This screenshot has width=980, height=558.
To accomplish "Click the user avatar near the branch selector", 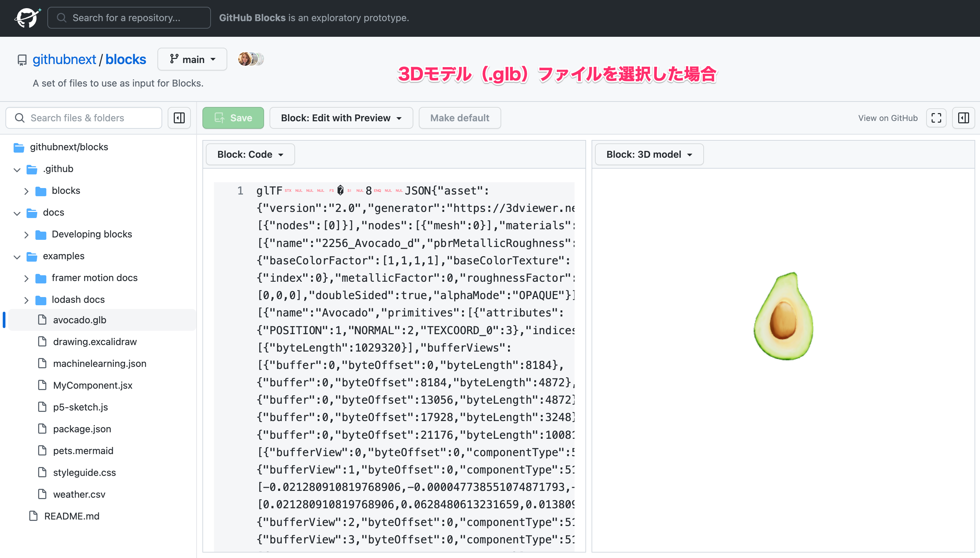I will click(x=245, y=59).
